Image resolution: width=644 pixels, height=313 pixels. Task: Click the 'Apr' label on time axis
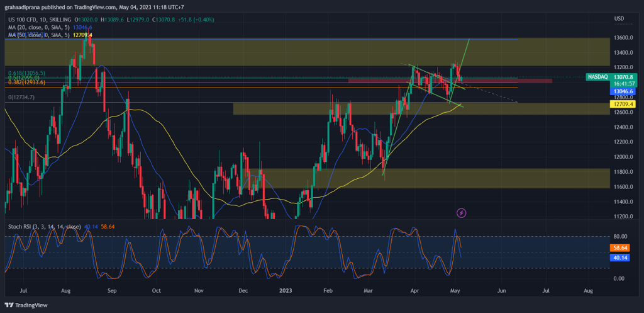point(414,290)
